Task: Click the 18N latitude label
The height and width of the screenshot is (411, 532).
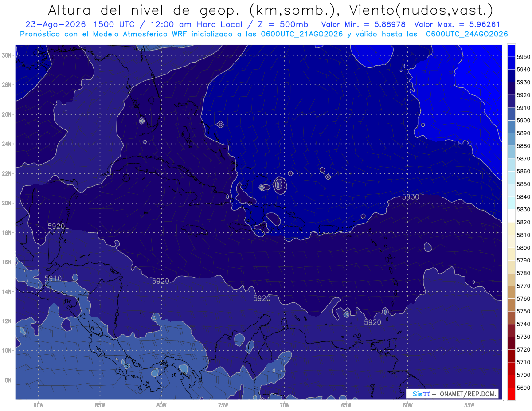Action: (x=7, y=233)
